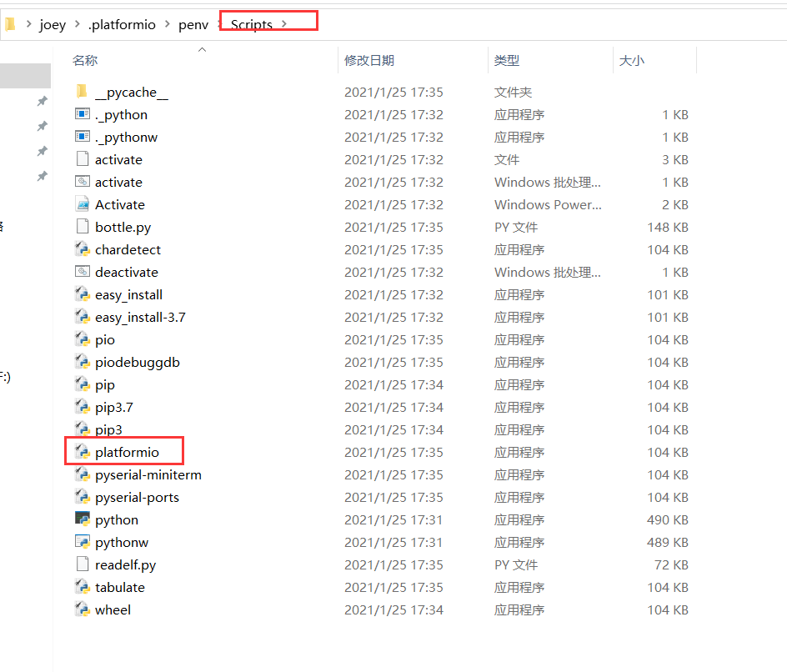
Task: Select the deactivate batch file
Action: (x=125, y=271)
